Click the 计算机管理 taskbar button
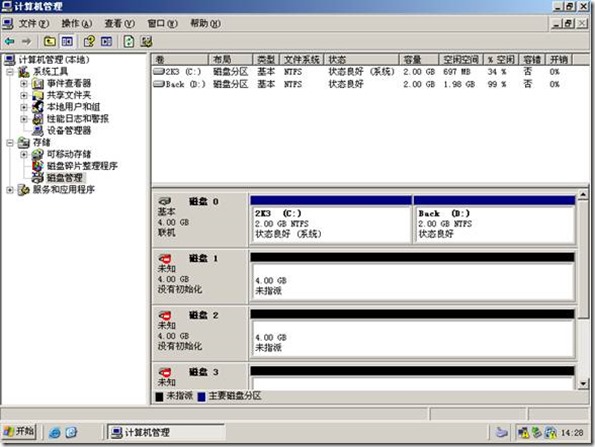 [165, 432]
